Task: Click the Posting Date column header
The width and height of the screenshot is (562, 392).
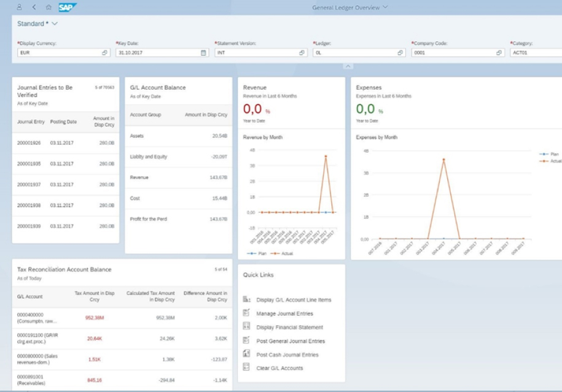Action: coord(63,121)
